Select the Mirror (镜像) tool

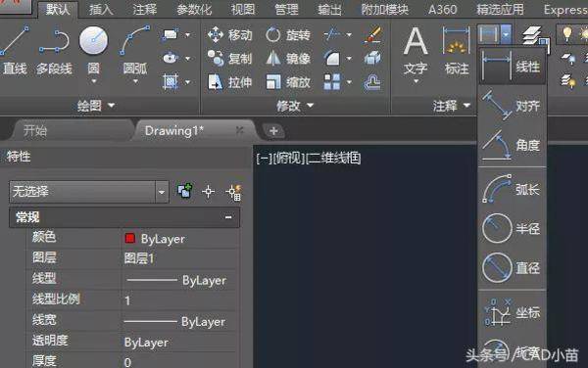click(x=288, y=59)
